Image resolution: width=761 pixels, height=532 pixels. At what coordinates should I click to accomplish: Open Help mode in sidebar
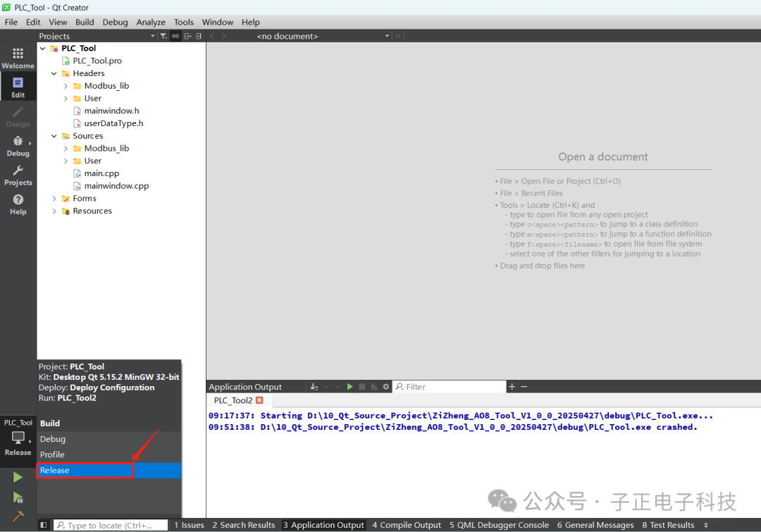(18, 204)
